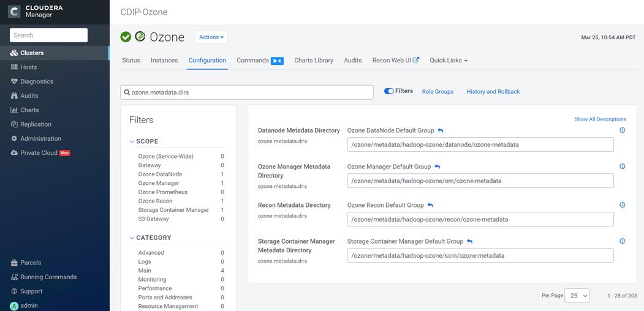Screen dimensions: 644x311
Task: Click the History and Rollback link
Action: [493, 92]
